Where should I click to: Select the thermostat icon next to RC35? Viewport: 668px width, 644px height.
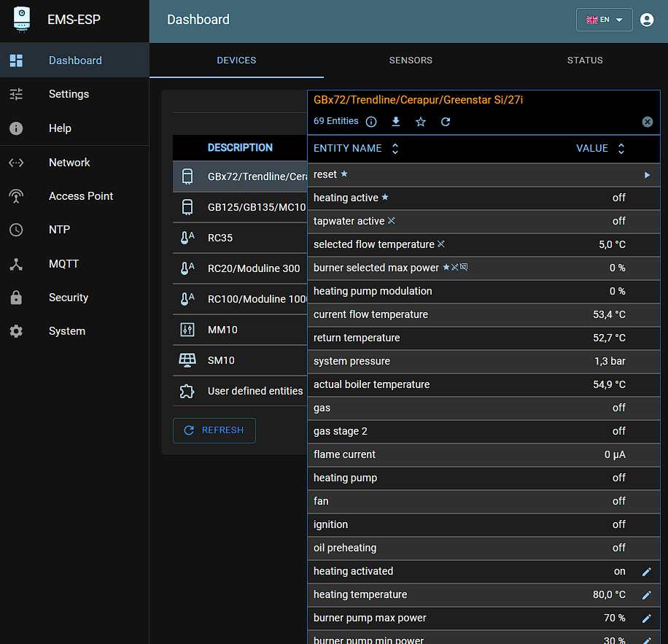tap(188, 238)
